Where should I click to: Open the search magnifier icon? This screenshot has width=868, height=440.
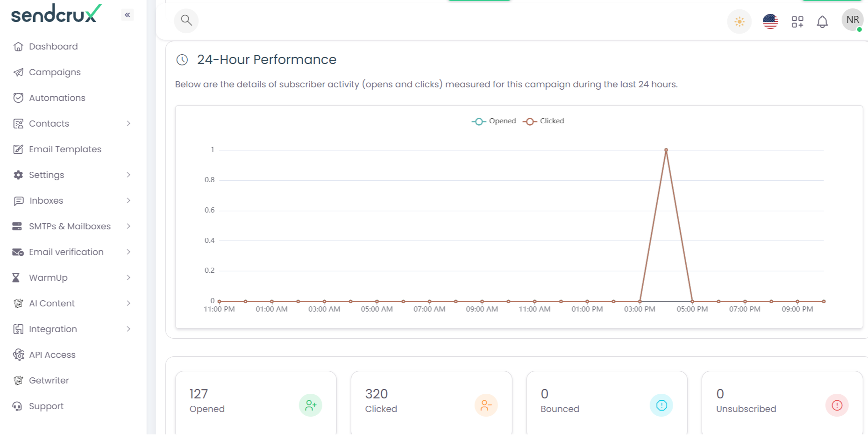(186, 21)
